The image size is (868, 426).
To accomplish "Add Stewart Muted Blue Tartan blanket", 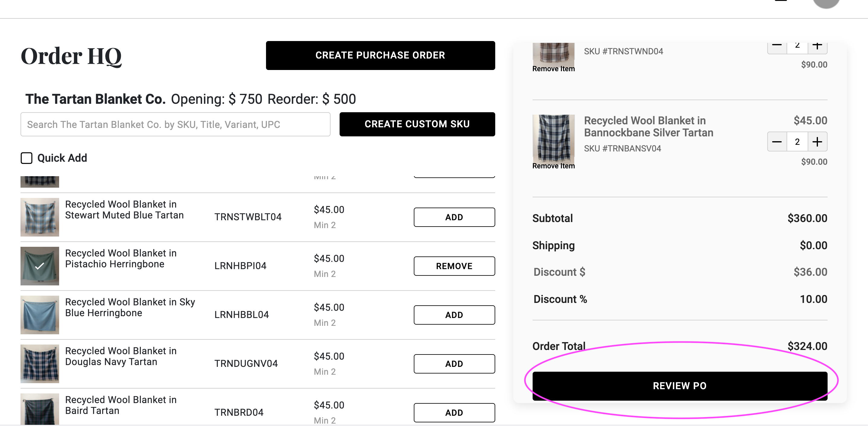I will (x=454, y=218).
